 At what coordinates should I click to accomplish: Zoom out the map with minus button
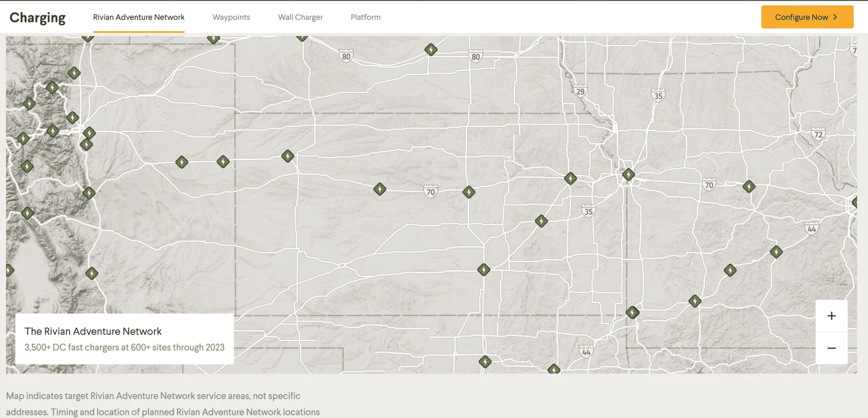(831, 348)
